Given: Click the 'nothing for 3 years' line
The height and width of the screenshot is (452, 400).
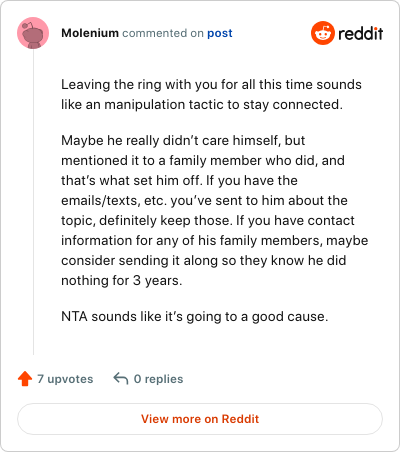Looking at the screenshot, I should pyautogui.click(x=122, y=281).
